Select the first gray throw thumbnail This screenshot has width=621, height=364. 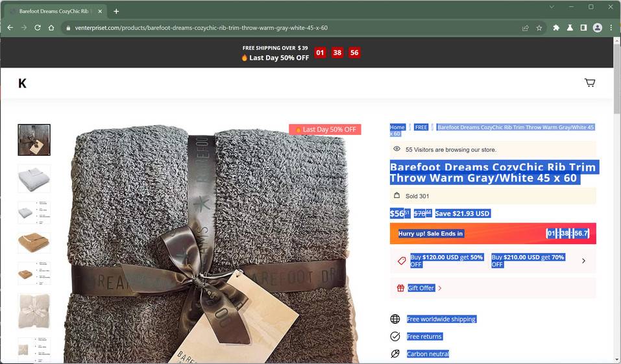pyautogui.click(x=34, y=140)
